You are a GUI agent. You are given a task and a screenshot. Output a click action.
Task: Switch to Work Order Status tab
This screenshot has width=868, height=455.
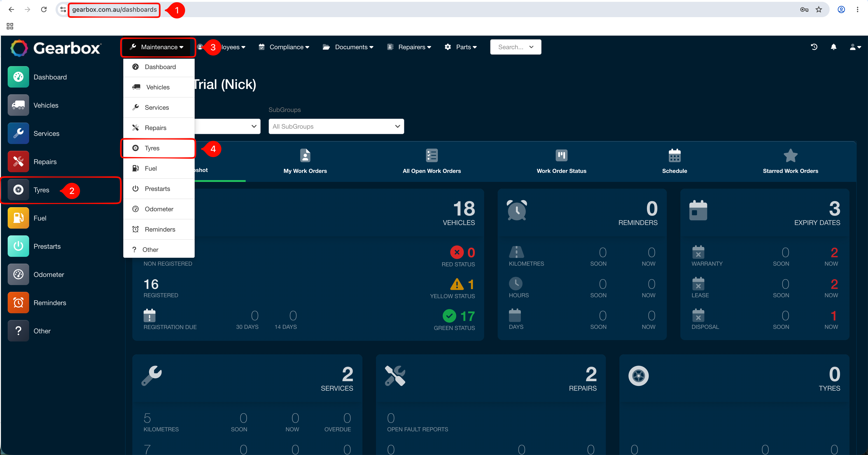[561, 161]
